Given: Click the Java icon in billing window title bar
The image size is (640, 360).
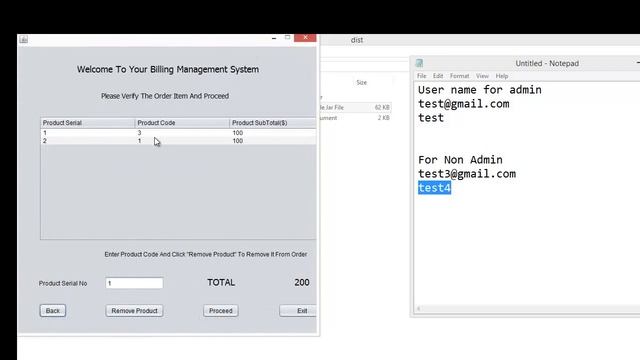Looking at the screenshot, I should tap(24, 39).
